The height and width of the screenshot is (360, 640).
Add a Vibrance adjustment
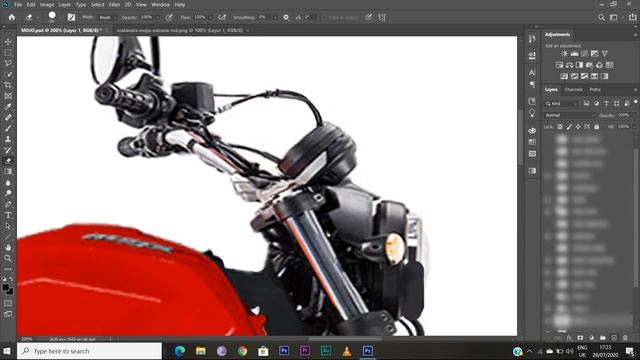point(604,53)
